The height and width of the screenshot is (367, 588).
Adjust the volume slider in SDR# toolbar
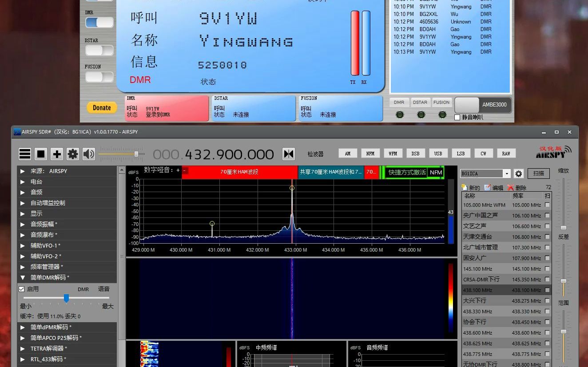click(x=136, y=154)
